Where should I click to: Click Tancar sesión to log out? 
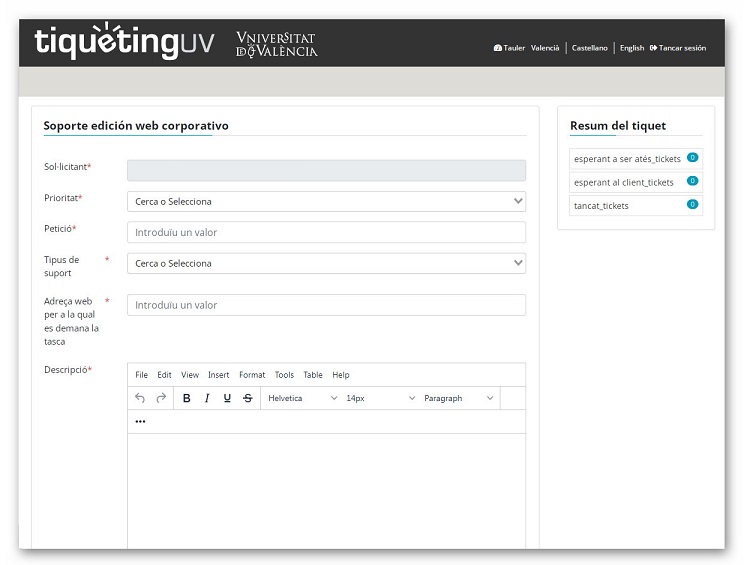(x=678, y=48)
